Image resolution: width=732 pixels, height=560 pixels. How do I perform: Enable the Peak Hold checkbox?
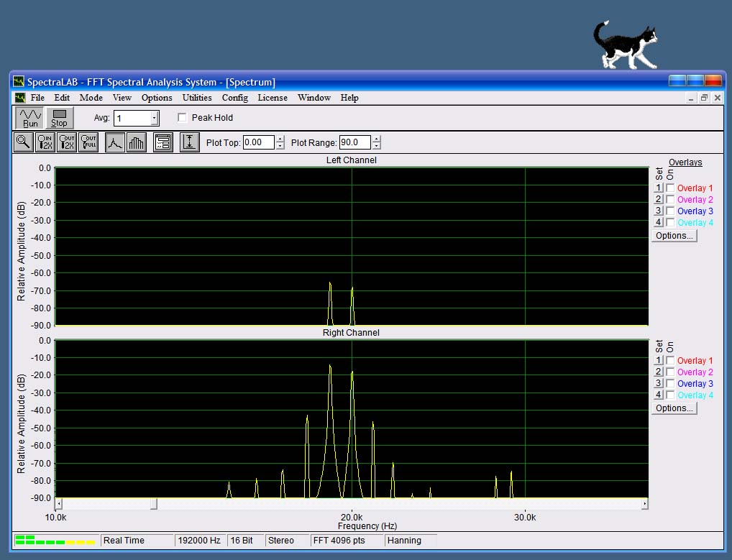pos(183,118)
